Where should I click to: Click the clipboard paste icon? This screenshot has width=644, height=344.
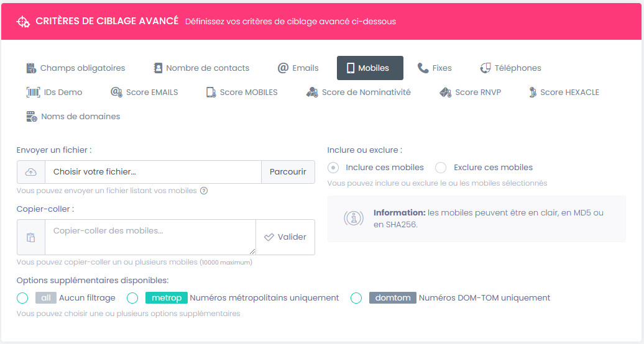31,237
